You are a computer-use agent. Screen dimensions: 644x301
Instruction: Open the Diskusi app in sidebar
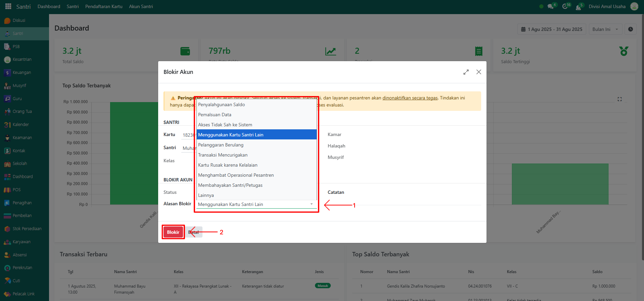(x=19, y=20)
